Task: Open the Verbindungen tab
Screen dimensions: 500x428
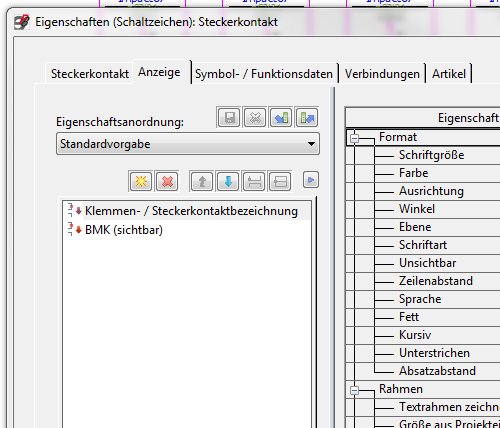Action: [382, 74]
